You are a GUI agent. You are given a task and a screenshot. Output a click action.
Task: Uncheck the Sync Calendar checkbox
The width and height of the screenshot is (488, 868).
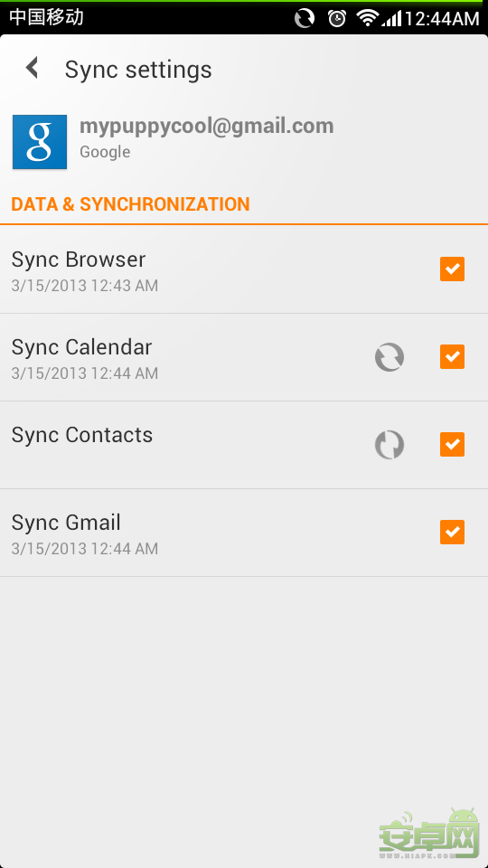click(452, 356)
